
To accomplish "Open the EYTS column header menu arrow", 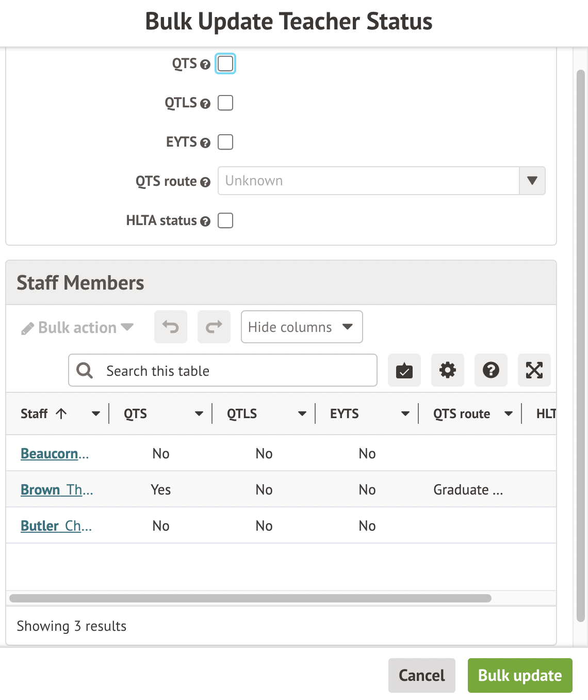I will click(405, 413).
